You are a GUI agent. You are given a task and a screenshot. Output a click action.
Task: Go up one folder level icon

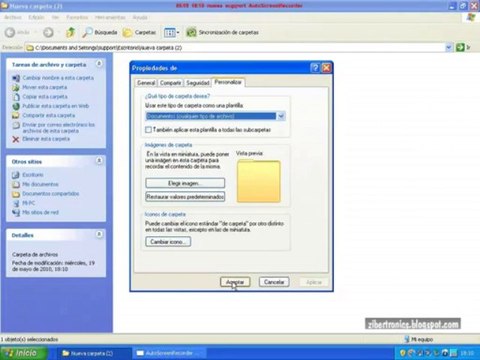[x=70, y=32]
